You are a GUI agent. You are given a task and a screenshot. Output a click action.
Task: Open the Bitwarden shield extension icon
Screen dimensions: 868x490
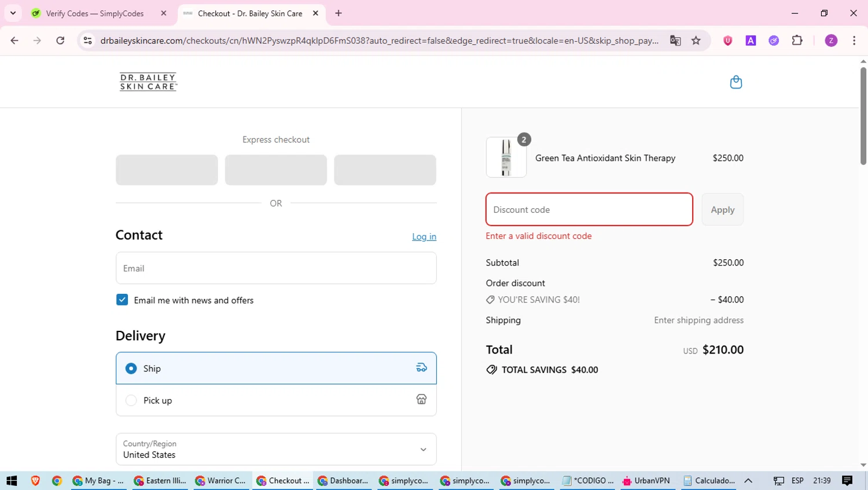pyautogui.click(x=728, y=40)
